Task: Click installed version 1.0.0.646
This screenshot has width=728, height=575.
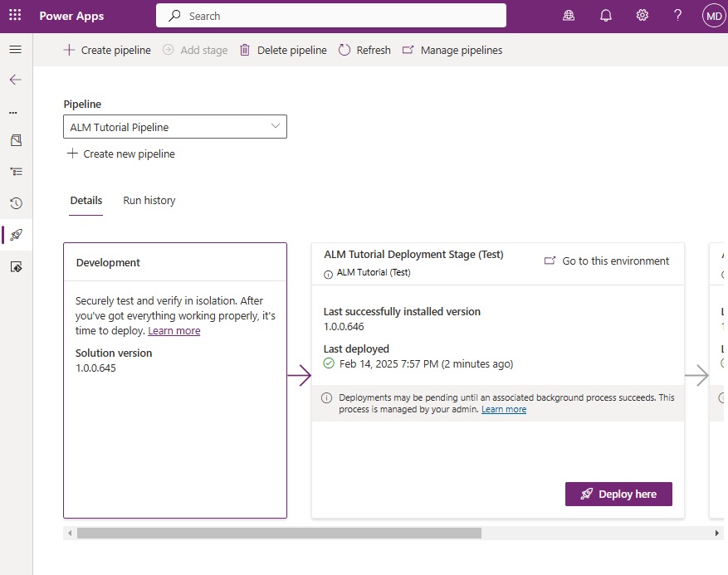Action: pyautogui.click(x=344, y=327)
